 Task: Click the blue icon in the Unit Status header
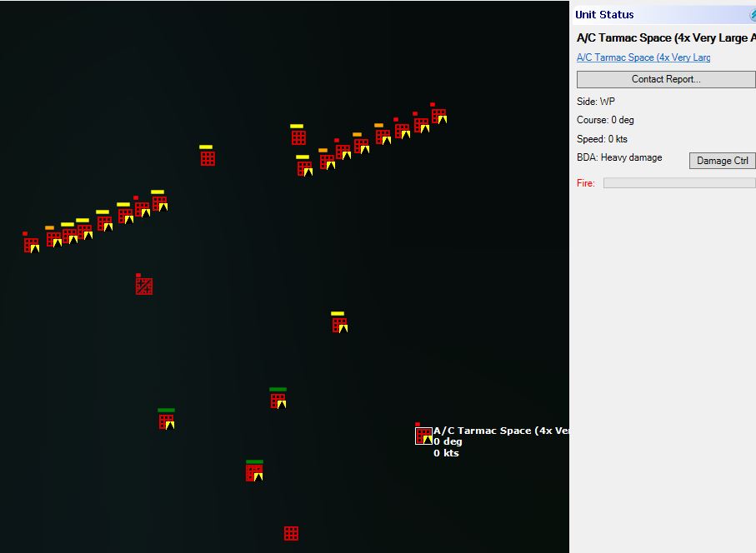click(753, 15)
